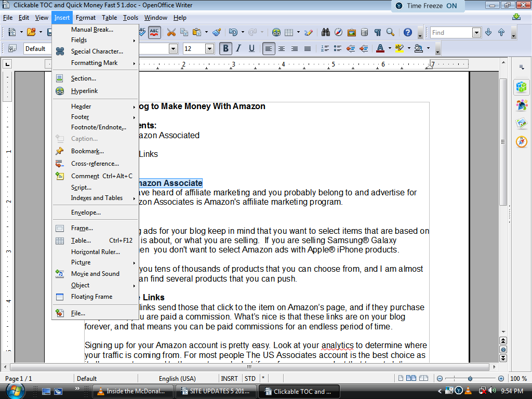Image resolution: width=532 pixels, height=399 pixels.
Task: Click Find Next down arrow
Action: click(x=488, y=32)
